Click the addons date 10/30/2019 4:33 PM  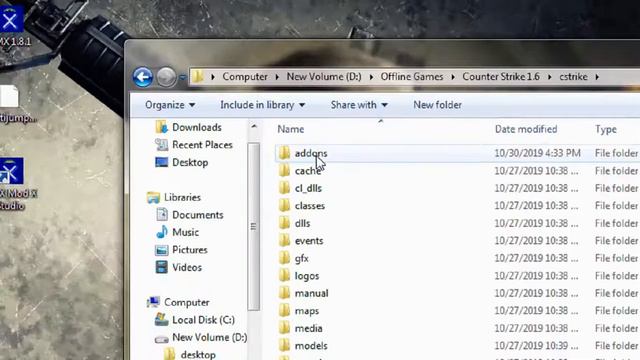pyautogui.click(x=537, y=153)
